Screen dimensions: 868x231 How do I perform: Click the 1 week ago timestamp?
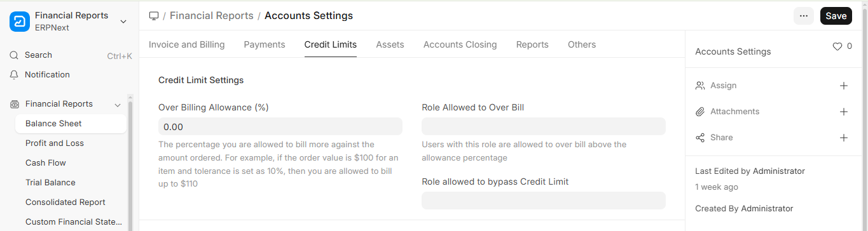pos(717,187)
